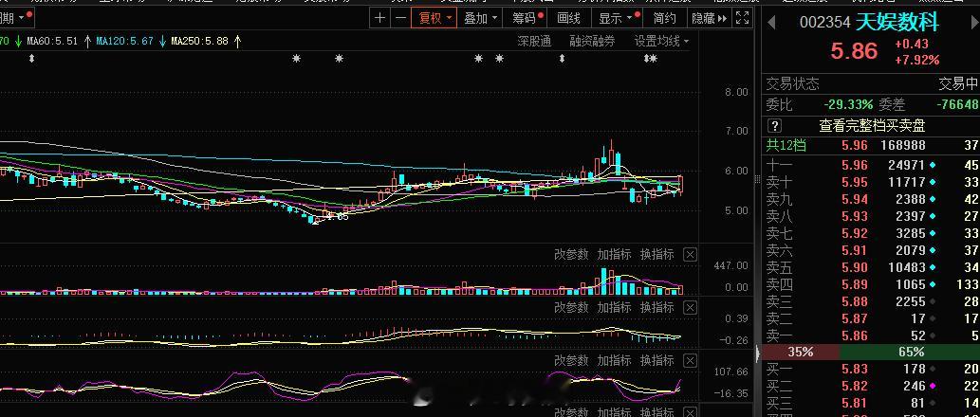
Task: Collapse side panel via splitter arrow
Action: 759,354
